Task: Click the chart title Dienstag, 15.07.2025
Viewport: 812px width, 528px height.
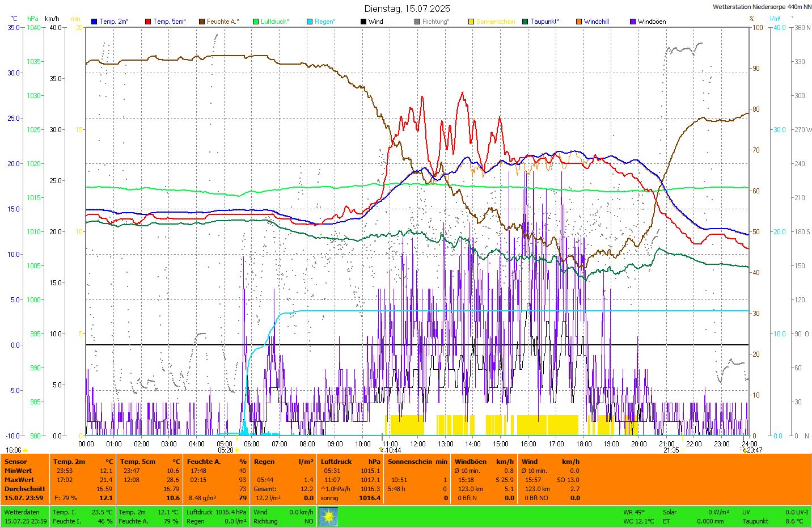Action: click(x=407, y=9)
